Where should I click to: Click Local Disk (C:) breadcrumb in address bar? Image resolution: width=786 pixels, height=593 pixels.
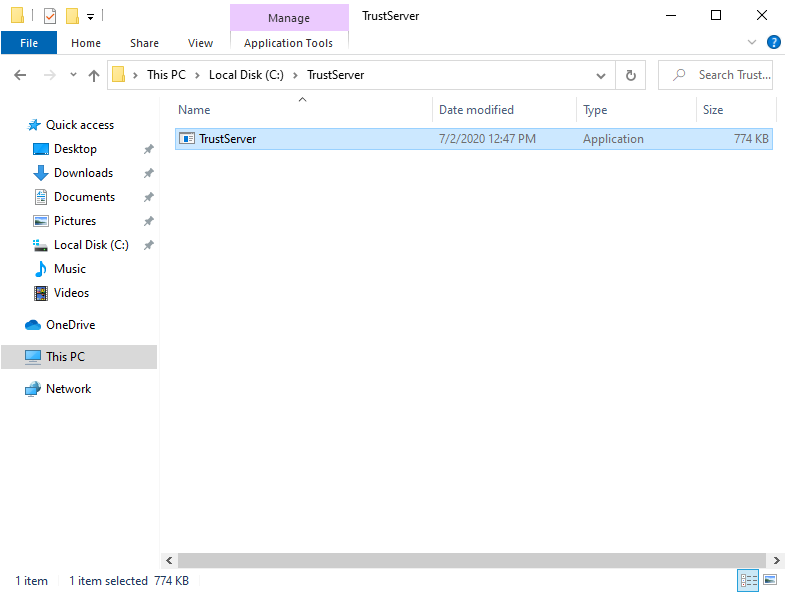246,75
